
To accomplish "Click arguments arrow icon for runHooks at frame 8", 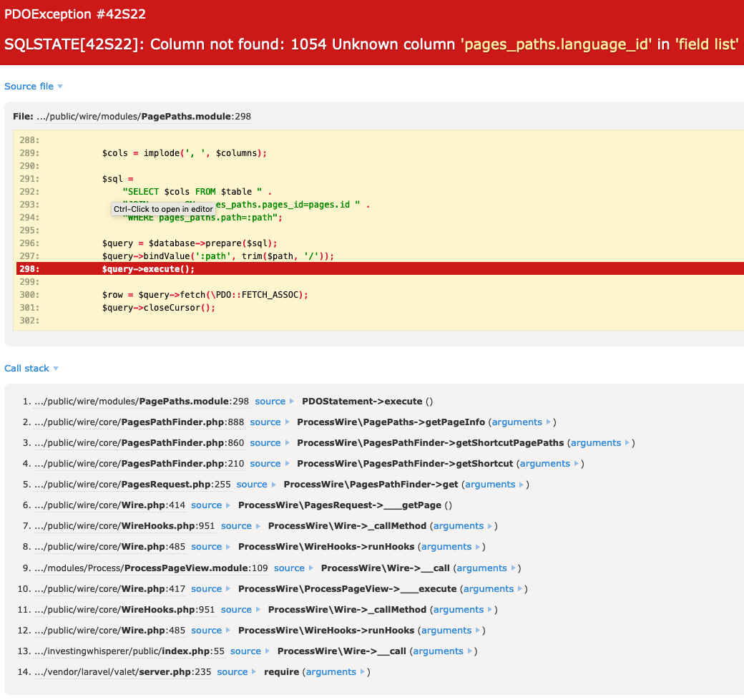I will pos(478,546).
